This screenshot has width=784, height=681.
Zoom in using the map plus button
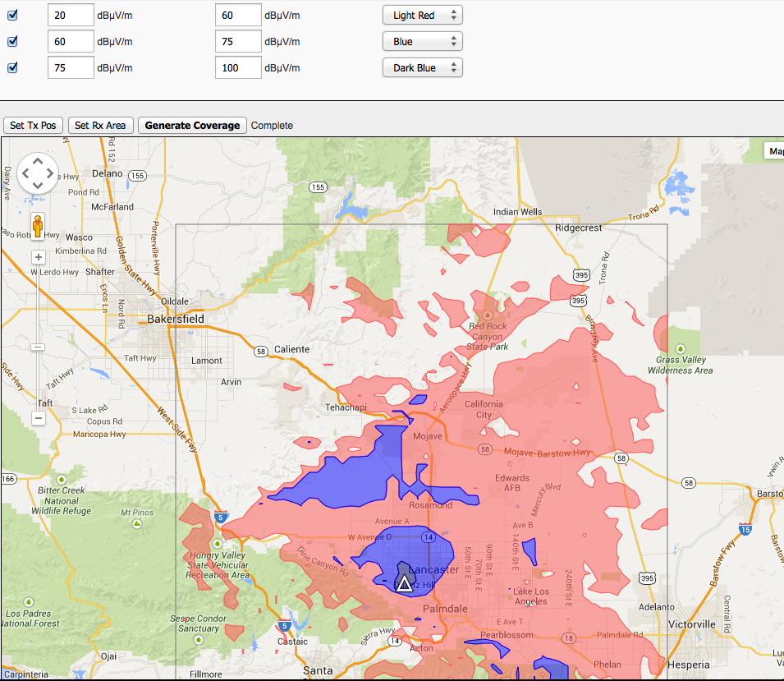[x=38, y=257]
